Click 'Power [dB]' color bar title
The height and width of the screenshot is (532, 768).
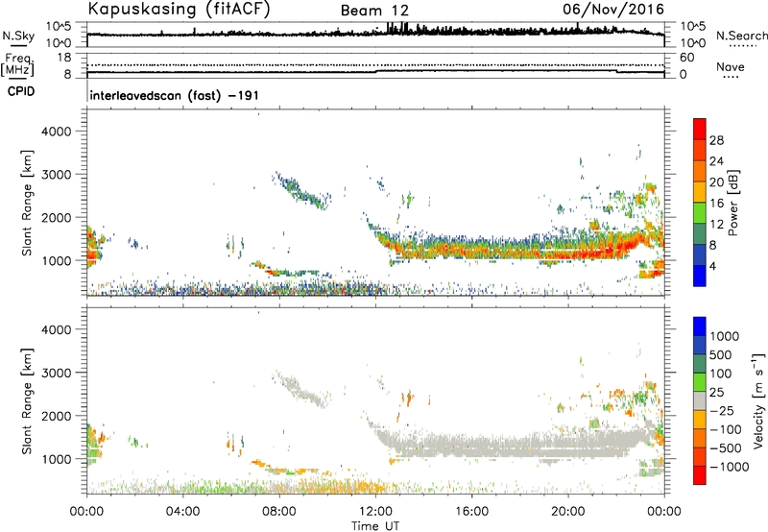pos(733,203)
